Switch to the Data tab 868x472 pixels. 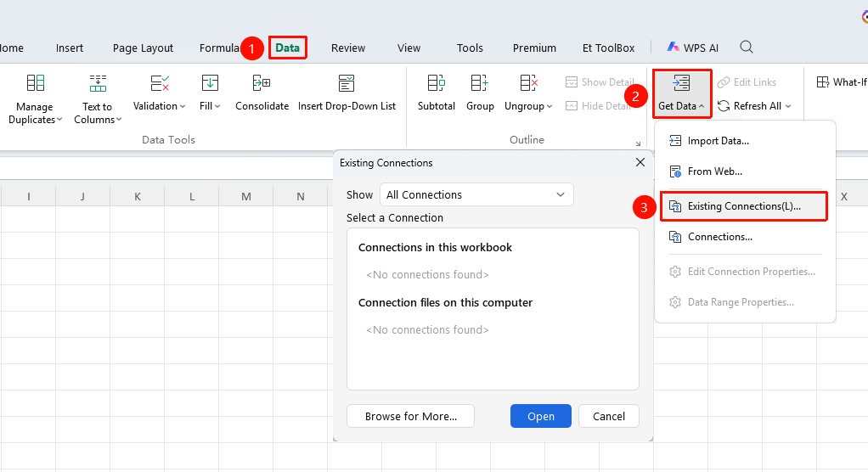point(288,48)
